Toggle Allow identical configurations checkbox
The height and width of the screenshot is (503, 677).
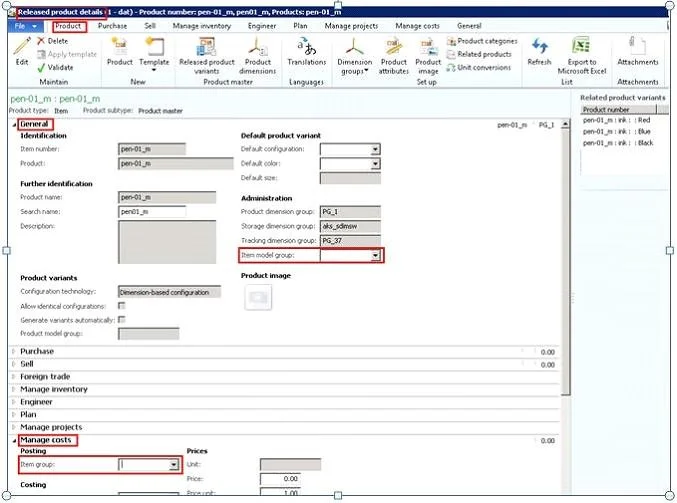122,306
